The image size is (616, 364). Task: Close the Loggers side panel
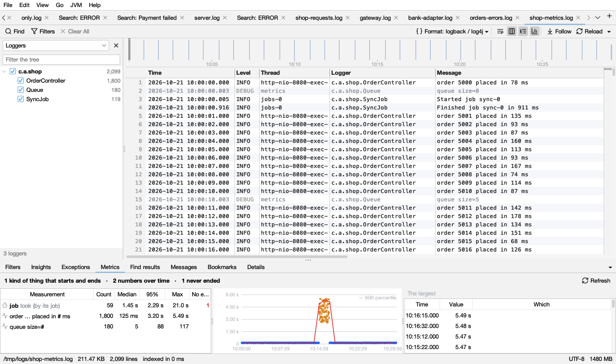[x=116, y=45]
